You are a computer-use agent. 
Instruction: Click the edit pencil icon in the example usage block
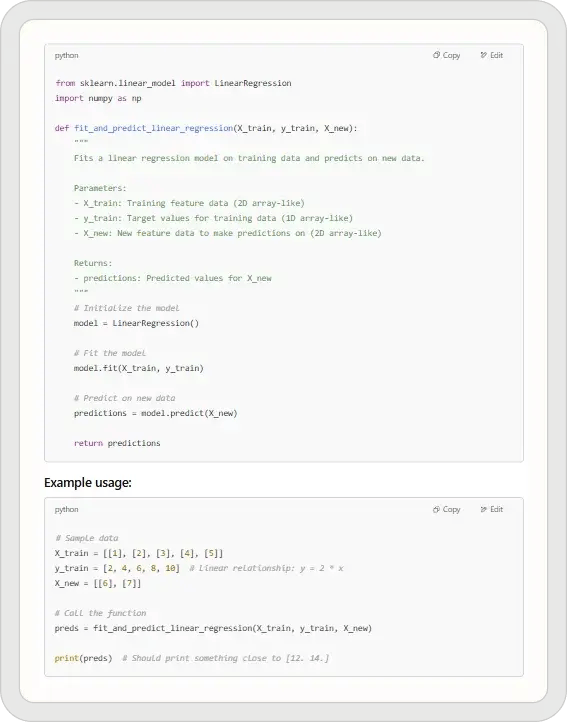pyautogui.click(x=484, y=509)
